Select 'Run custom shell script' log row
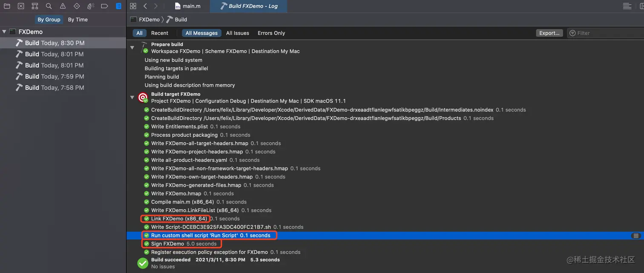This screenshot has width=644, height=273. [x=385, y=236]
